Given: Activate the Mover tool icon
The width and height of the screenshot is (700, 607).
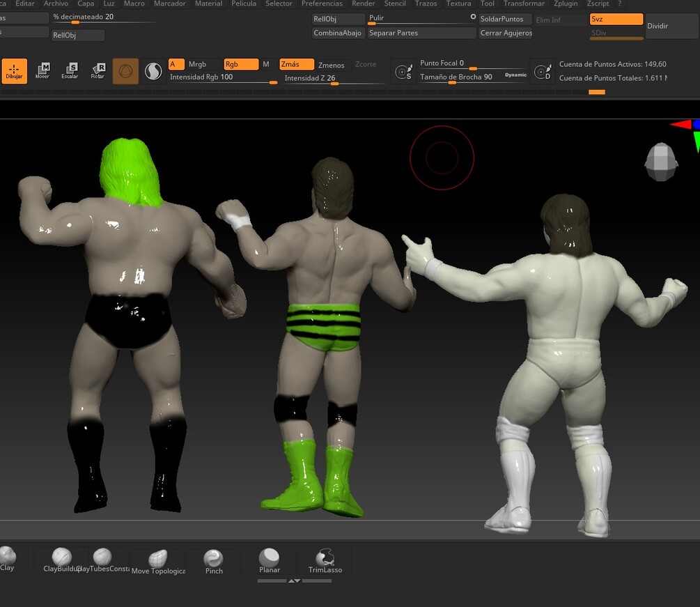Looking at the screenshot, I should coord(42,71).
